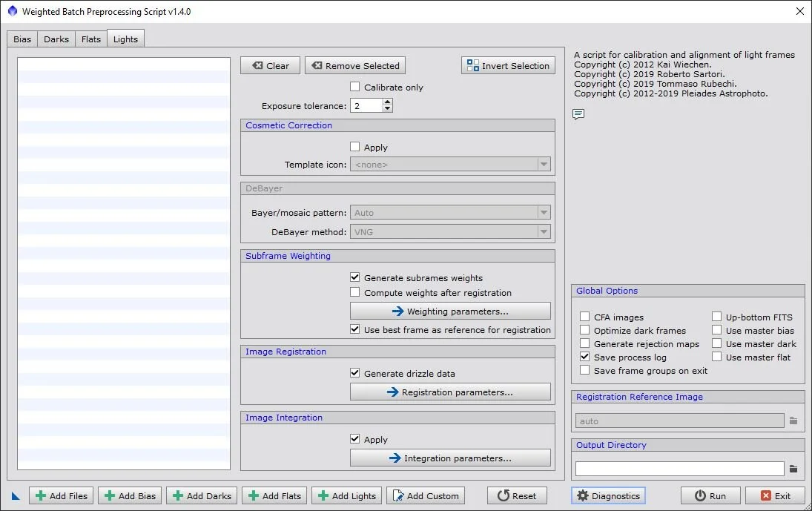Click Remove Selected button
The height and width of the screenshot is (511, 812).
(355, 66)
